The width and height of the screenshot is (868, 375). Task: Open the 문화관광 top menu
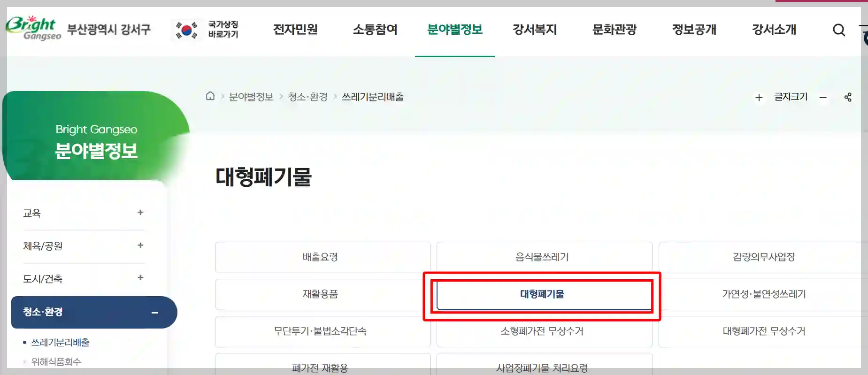click(615, 30)
